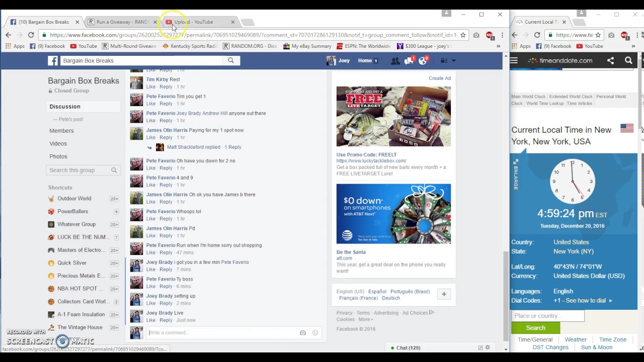Bookmark star in Facebook address bar

463,35
